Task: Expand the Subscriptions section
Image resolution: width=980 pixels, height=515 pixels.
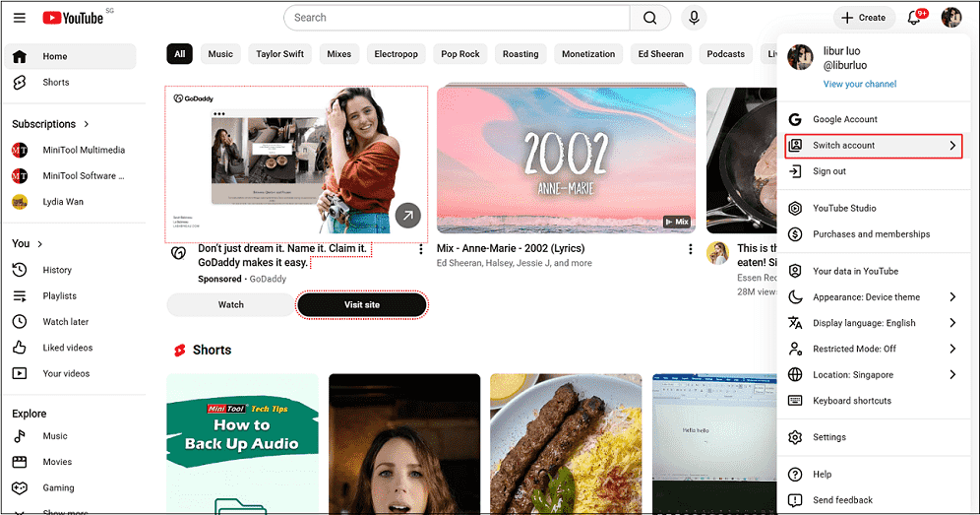Action: [51, 124]
